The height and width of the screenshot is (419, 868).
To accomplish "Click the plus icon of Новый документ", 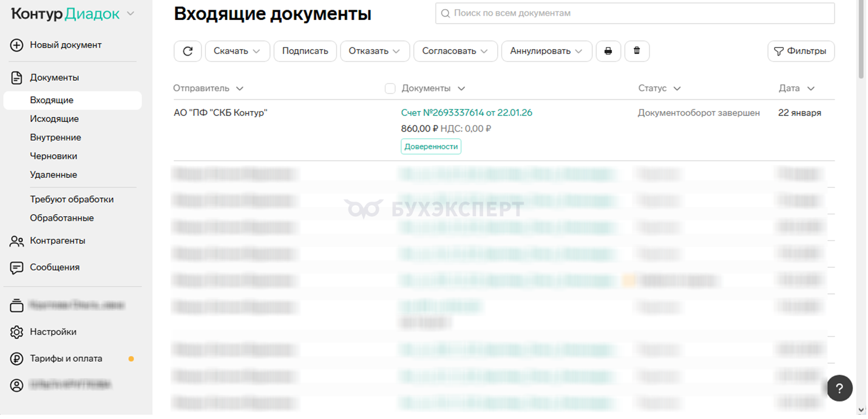I will tap(17, 45).
